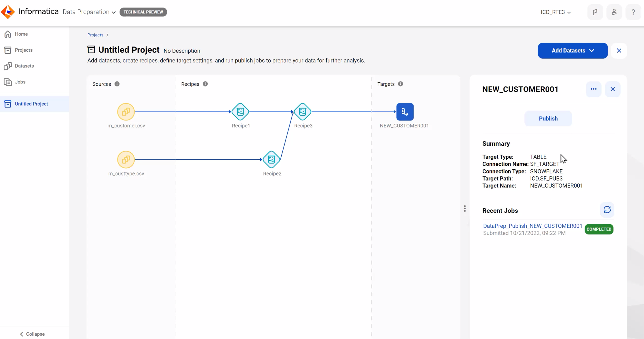Select the NEW_CUSTOMER001 target node

405,112
